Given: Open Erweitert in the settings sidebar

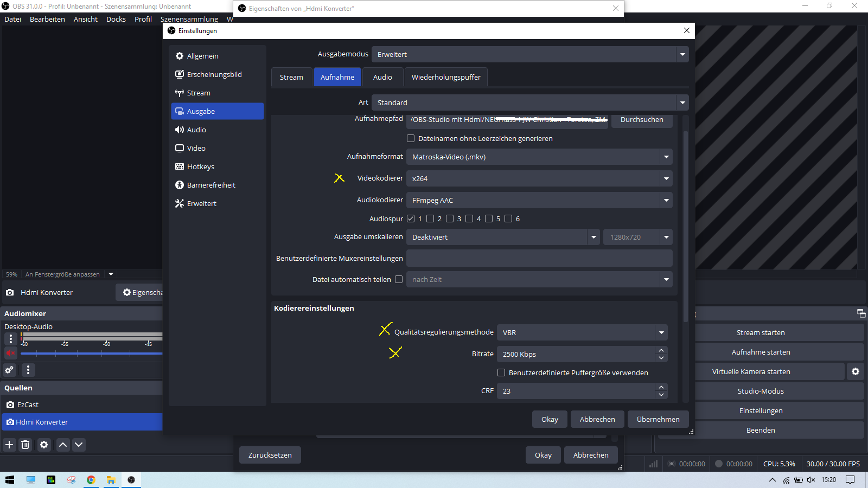Looking at the screenshot, I should point(218,203).
